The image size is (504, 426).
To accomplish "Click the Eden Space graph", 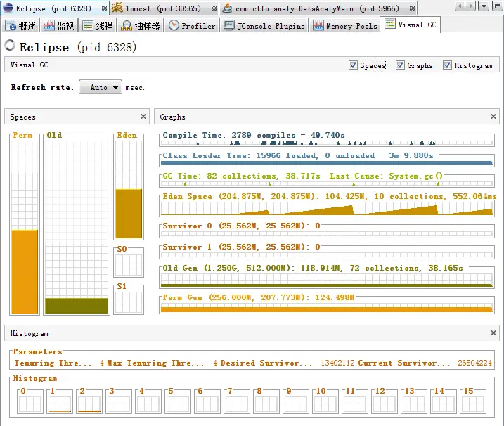I will [x=327, y=209].
